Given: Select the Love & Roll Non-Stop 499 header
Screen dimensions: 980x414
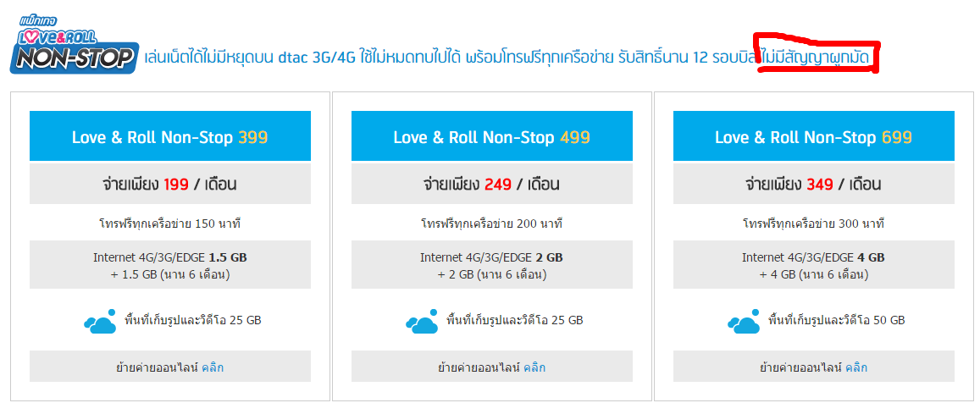Looking at the screenshot, I should (492, 136).
